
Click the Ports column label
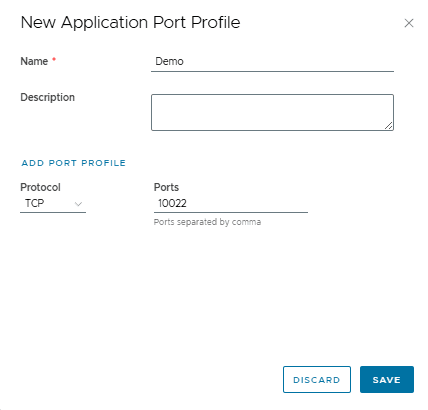tap(166, 187)
